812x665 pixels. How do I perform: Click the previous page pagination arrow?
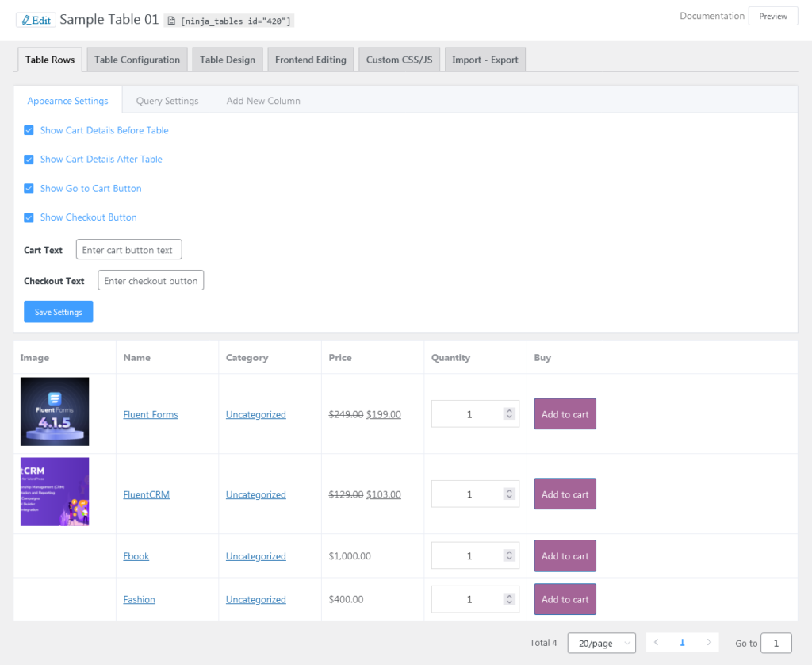[656, 643]
